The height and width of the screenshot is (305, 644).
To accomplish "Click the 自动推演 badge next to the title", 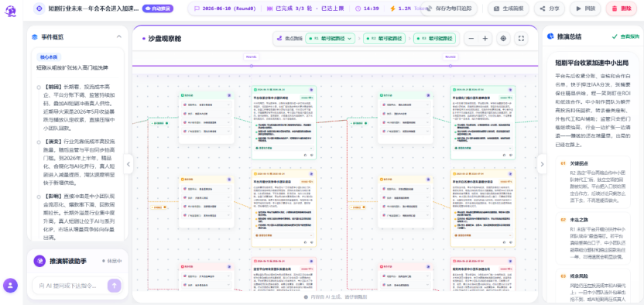I will point(158,9).
